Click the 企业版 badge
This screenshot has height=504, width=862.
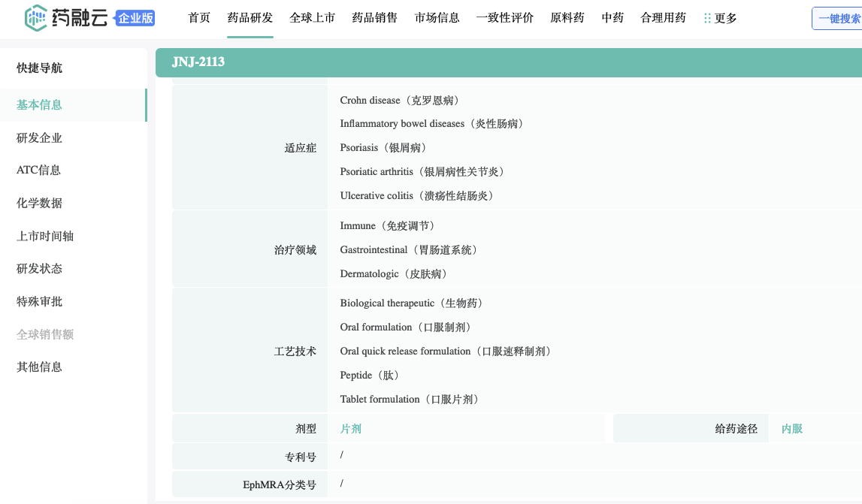pyautogui.click(x=135, y=19)
